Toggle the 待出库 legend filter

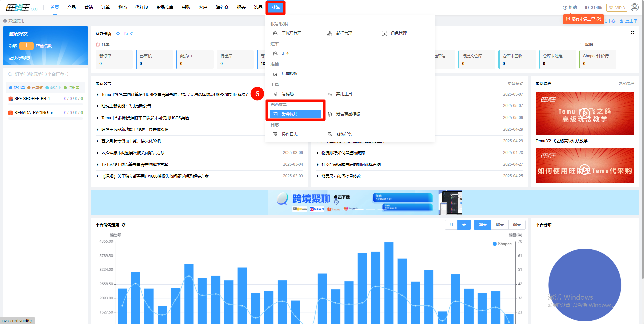(x=71, y=88)
